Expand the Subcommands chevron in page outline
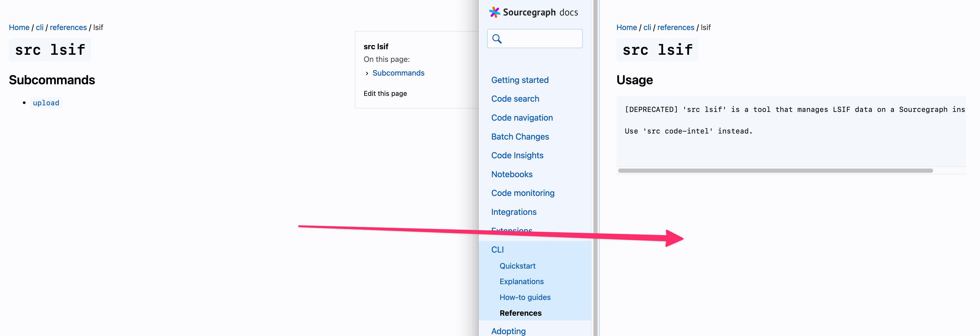 [x=367, y=73]
